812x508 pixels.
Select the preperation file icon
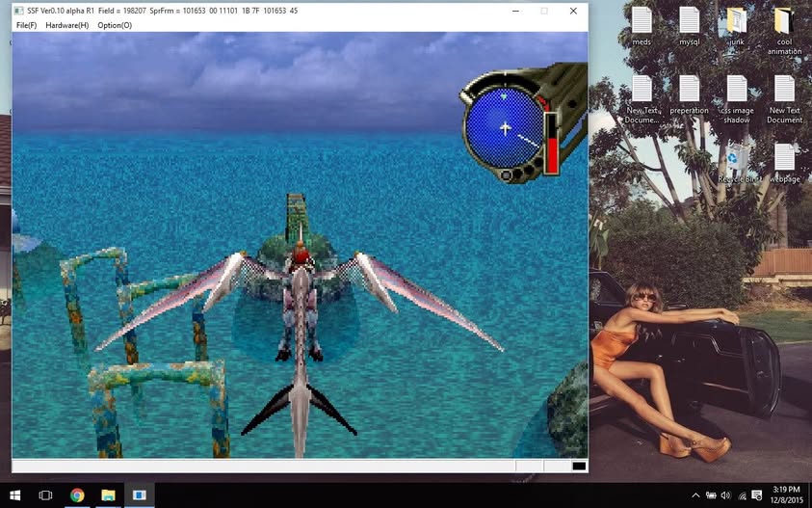690,95
